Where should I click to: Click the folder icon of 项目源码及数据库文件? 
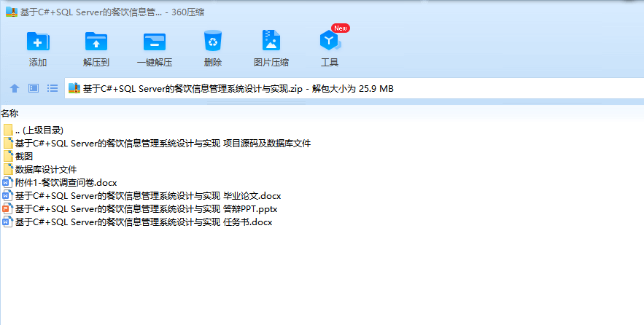pos(8,143)
